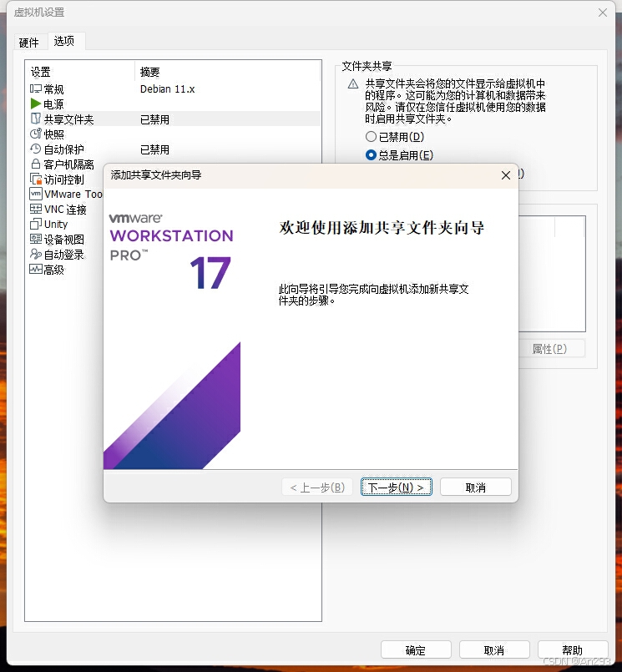Click the 属性(P) button
This screenshot has height=672, width=622.
coord(550,349)
